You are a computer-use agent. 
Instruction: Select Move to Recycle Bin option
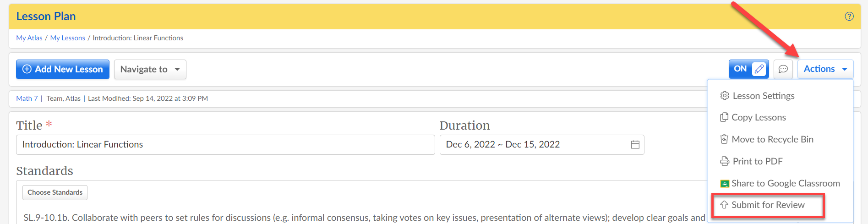pyautogui.click(x=767, y=139)
